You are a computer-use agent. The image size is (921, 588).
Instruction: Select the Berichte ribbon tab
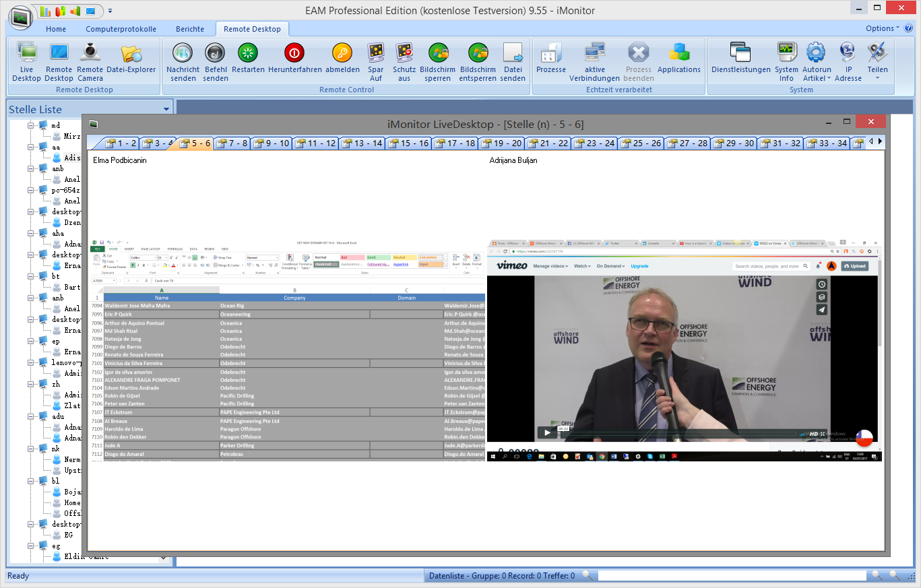pos(190,29)
